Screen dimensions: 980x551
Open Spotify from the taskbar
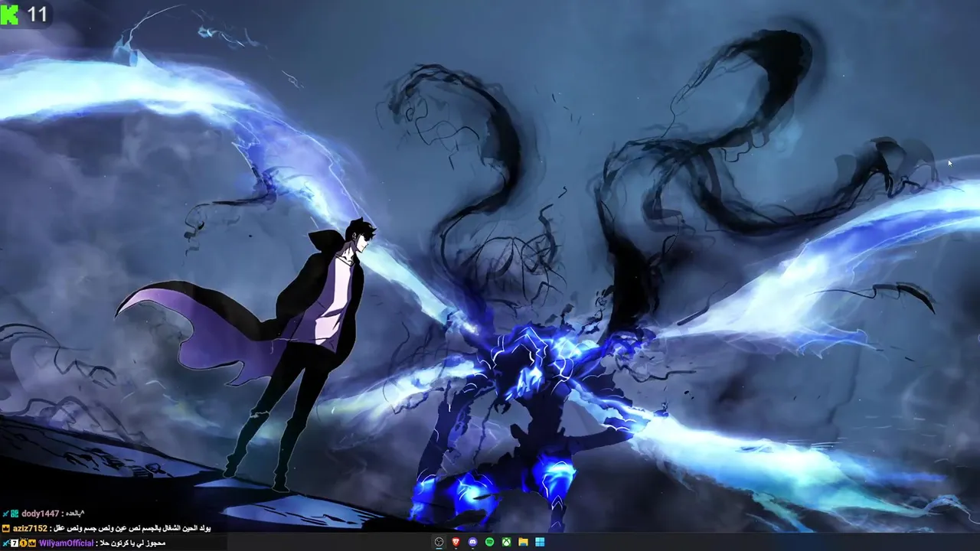(x=490, y=542)
